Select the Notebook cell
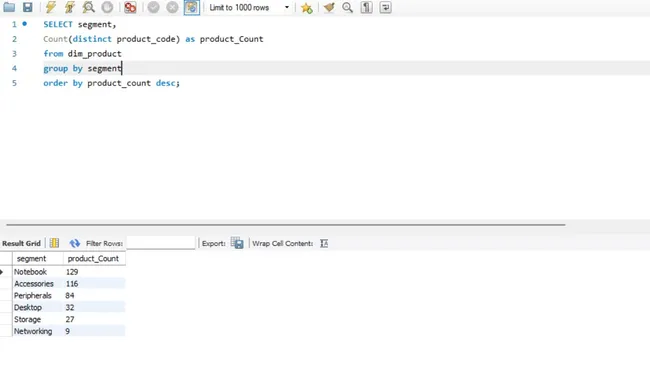Image resolution: width=650 pixels, height=366 pixels. (38, 272)
